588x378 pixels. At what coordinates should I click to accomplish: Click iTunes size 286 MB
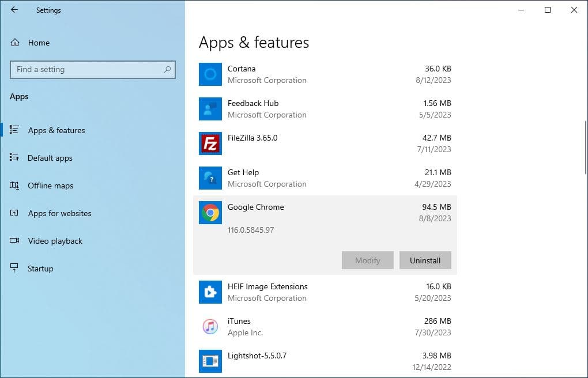[438, 321]
